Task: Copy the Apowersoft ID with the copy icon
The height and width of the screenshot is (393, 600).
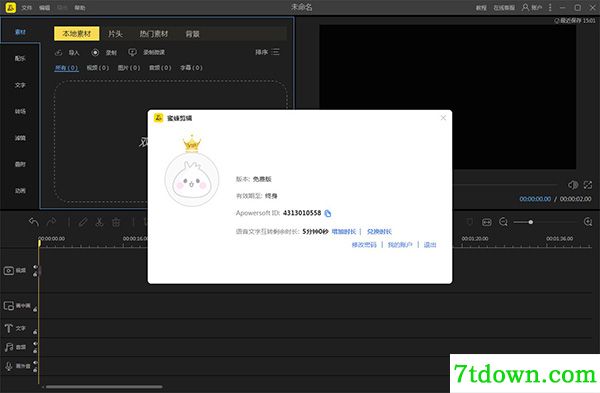Action: point(328,213)
